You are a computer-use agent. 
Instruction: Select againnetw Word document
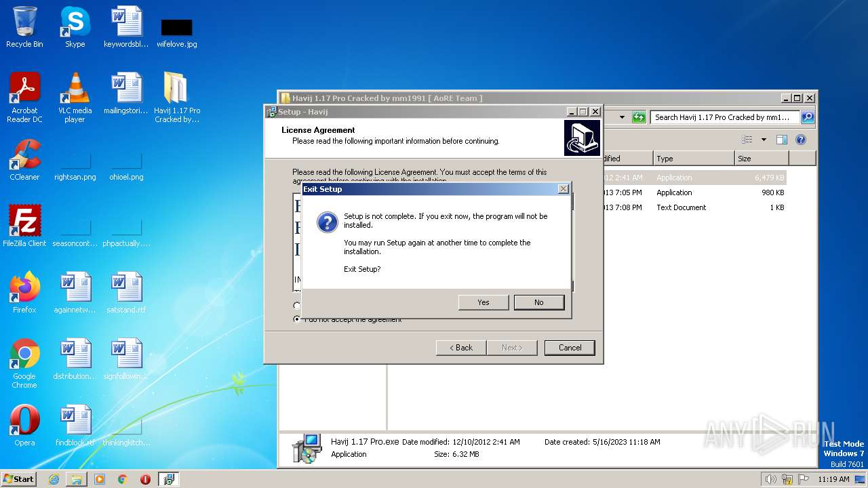[75, 293]
